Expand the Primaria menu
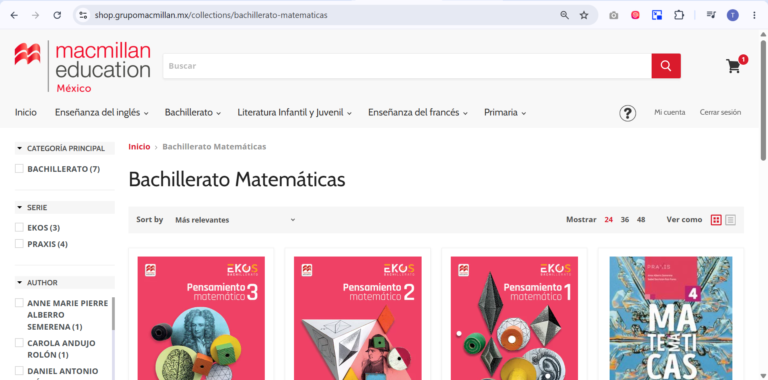The height and width of the screenshot is (380, 768). coord(505,113)
